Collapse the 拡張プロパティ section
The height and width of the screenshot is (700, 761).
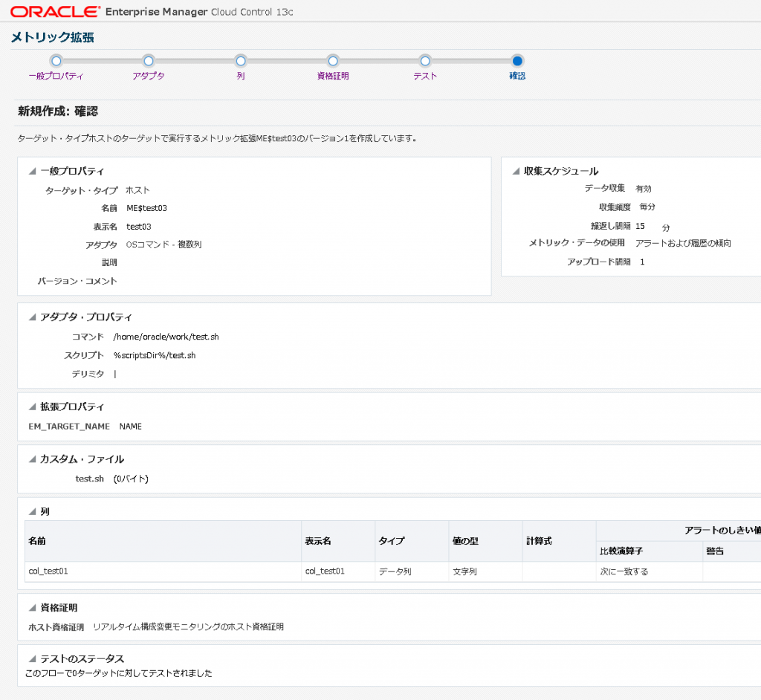click(33, 406)
